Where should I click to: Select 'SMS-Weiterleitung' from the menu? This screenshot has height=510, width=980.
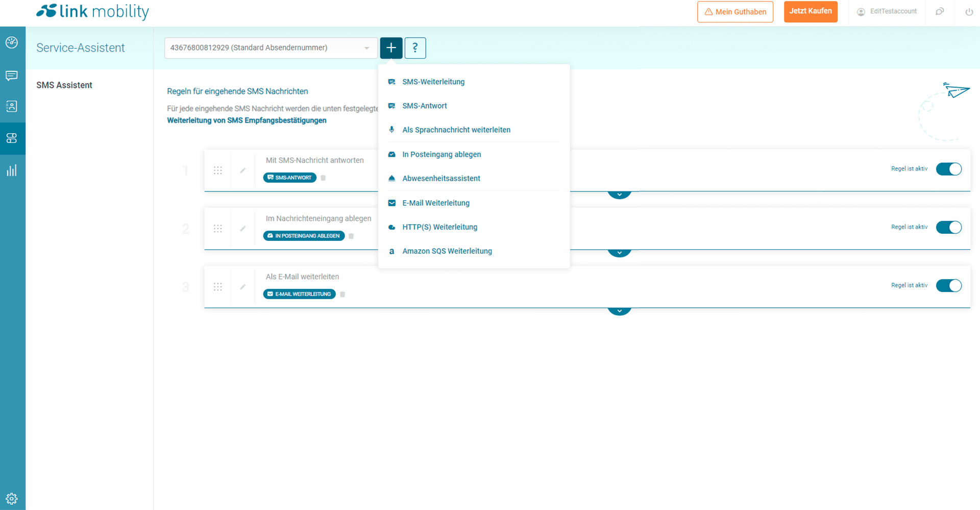tap(433, 82)
